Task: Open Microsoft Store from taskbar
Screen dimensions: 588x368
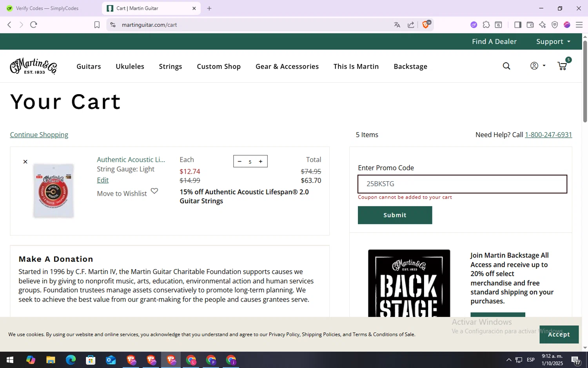Action: (x=91, y=360)
